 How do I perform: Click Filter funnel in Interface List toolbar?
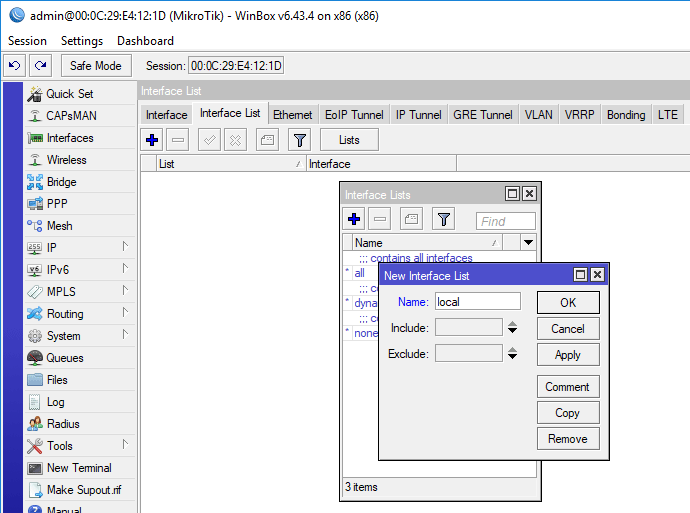pos(300,140)
